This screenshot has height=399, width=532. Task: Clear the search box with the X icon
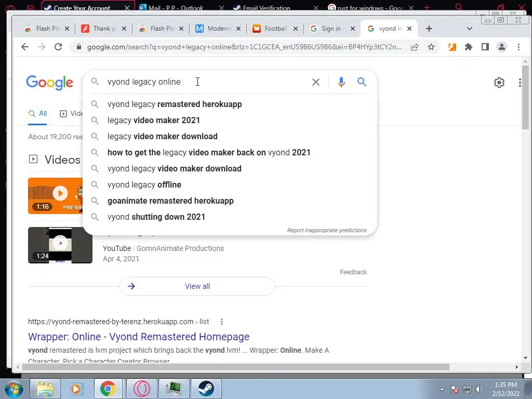(315, 82)
